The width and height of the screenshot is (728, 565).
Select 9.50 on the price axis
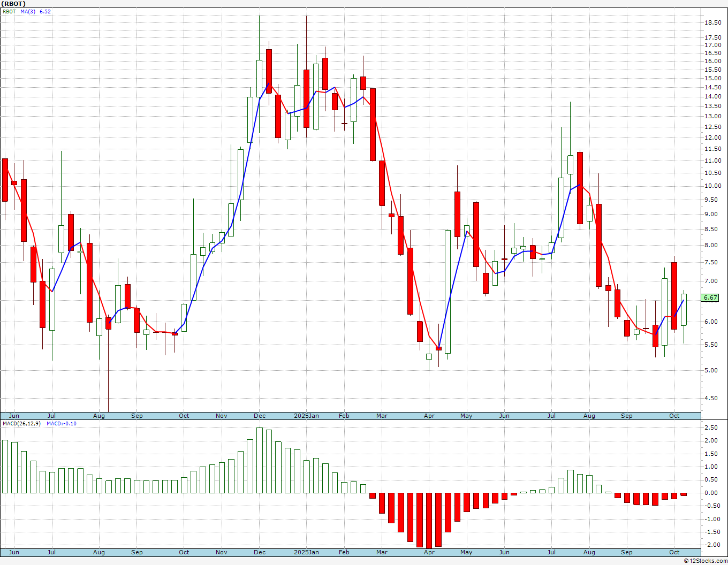(x=712, y=200)
